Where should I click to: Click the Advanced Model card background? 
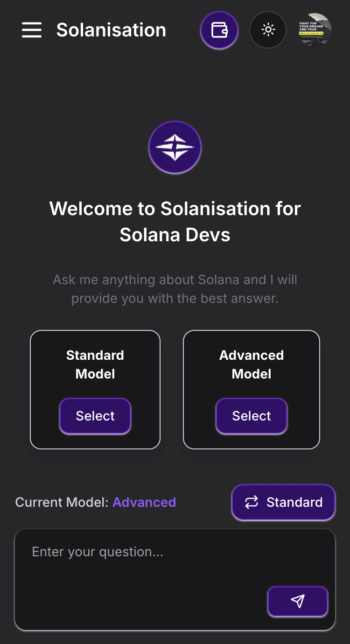coord(252,390)
